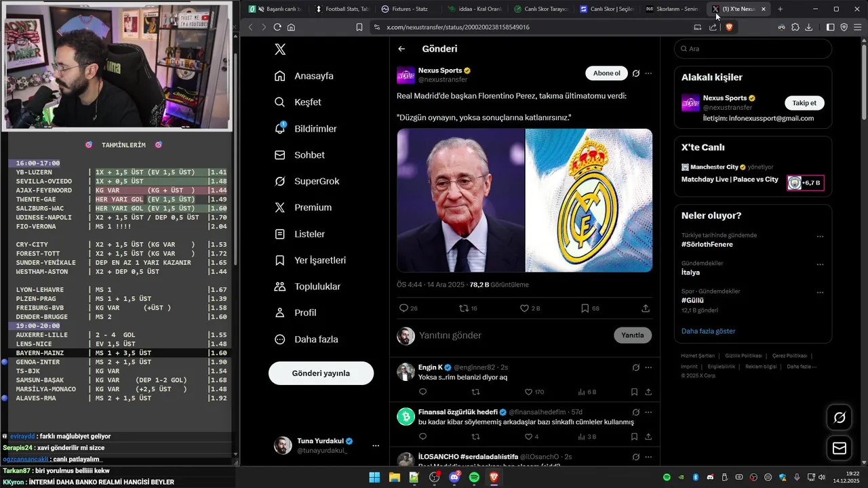Screen dimensions: 868x488
Task: Open SuperGrok from sidebar
Action: point(307,181)
